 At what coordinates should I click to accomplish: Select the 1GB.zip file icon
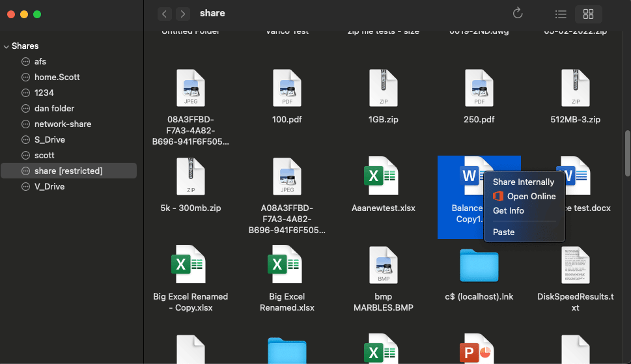384,89
